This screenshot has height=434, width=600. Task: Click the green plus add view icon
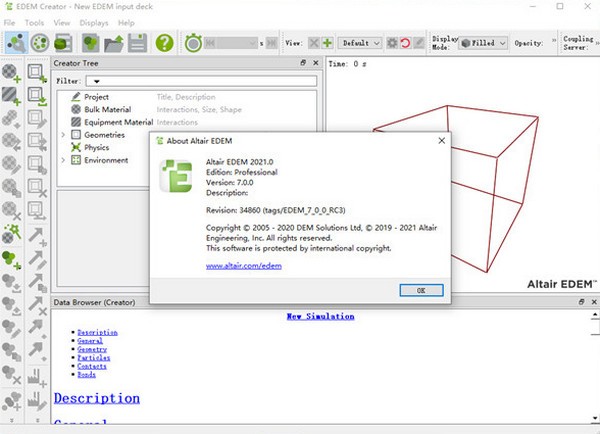point(327,43)
